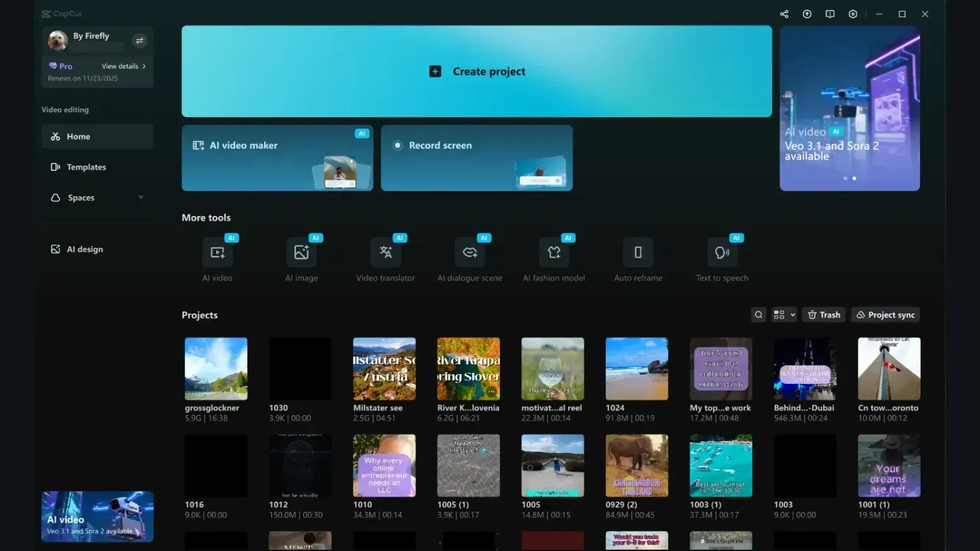
Task: Expand the Spaces section
Action: click(81, 197)
